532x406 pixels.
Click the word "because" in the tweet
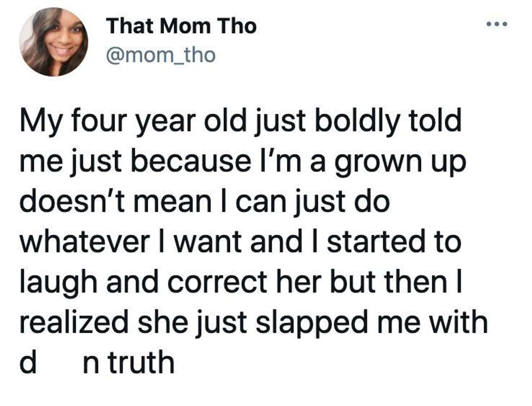pos(191,161)
